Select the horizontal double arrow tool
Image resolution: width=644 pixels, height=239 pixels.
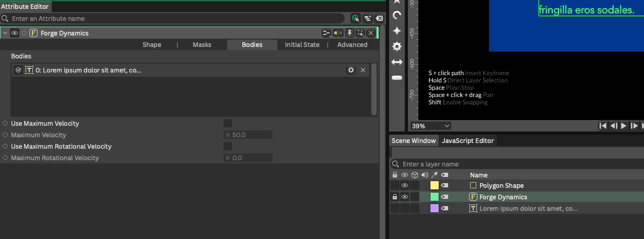tap(397, 62)
